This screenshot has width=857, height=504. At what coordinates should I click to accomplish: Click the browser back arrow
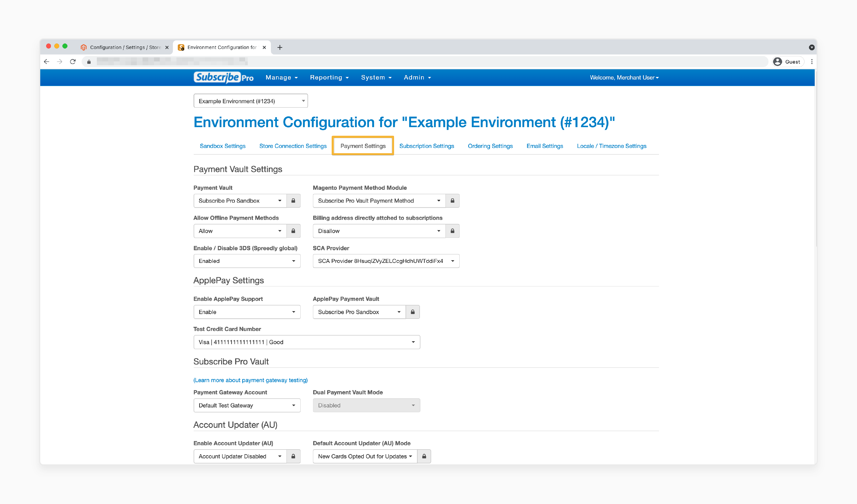[x=47, y=61]
